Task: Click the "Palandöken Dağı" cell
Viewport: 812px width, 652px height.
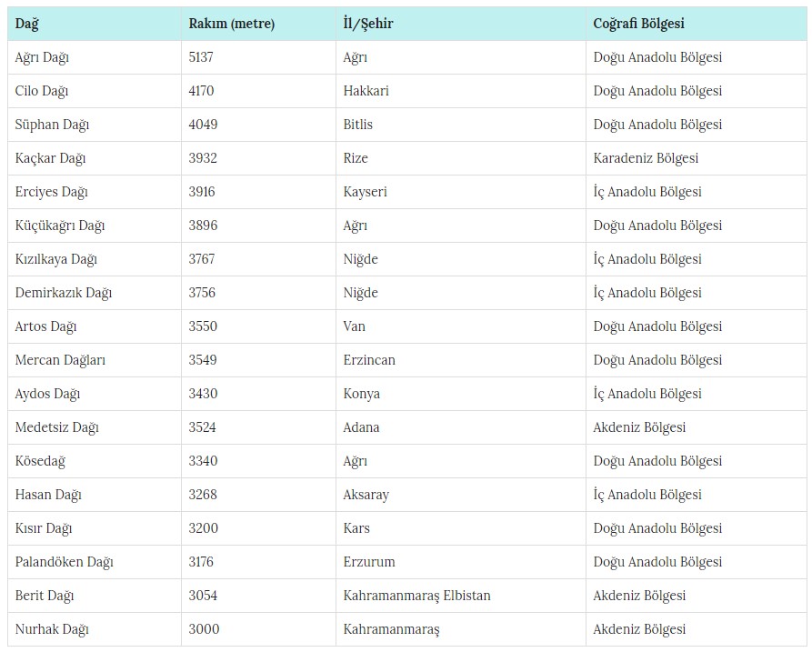Action: click(x=64, y=562)
